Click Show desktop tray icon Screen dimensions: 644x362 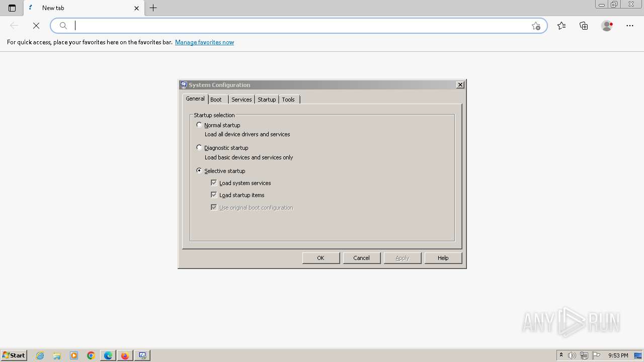click(638, 355)
